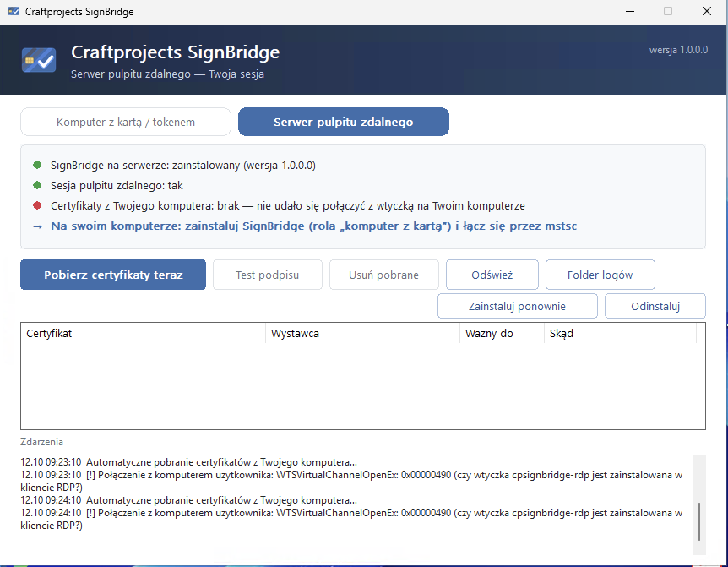Click the "Zdarzenia" section label
This screenshot has height=567, width=728.
tap(42, 442)
